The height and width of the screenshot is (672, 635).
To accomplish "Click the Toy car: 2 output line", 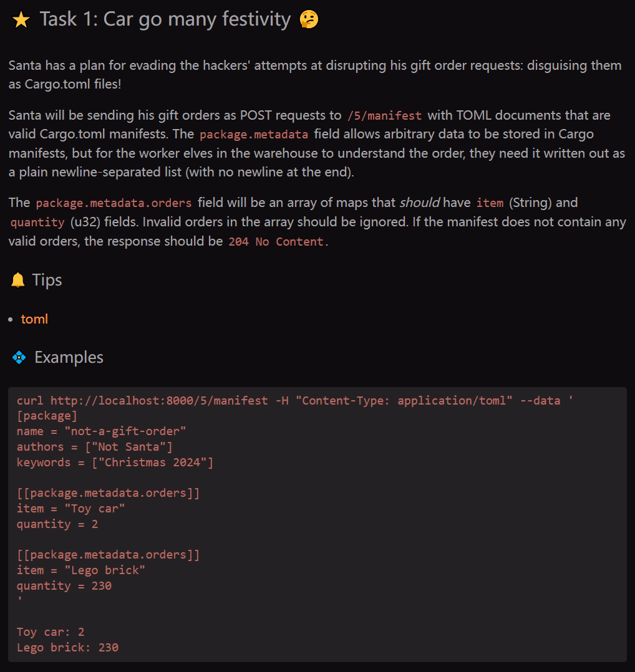I will (x=51, y=632).
